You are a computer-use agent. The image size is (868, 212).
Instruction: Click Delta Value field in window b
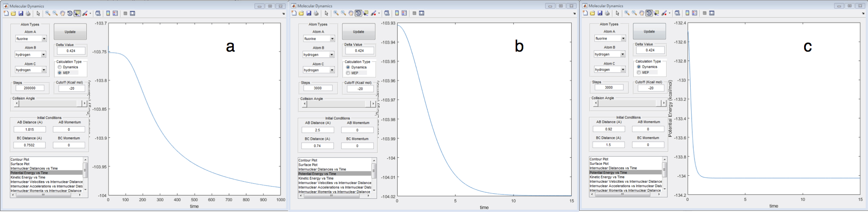click(x=359, y=51)
